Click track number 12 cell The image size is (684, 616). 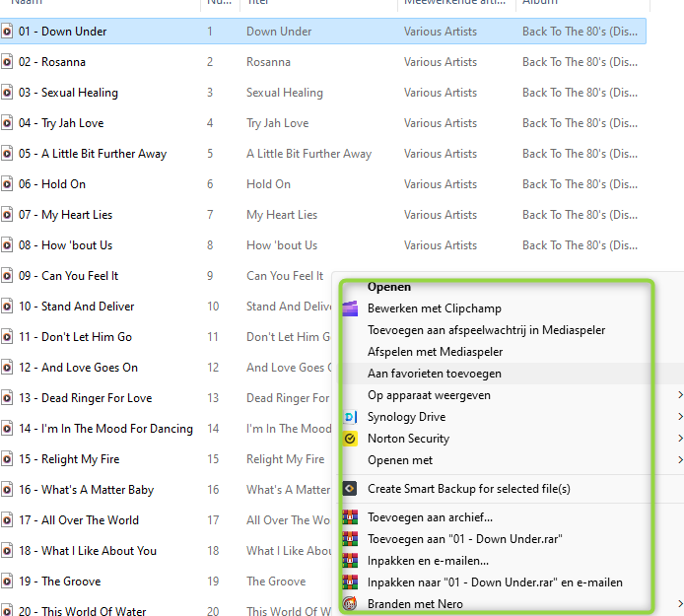point(213,368)
